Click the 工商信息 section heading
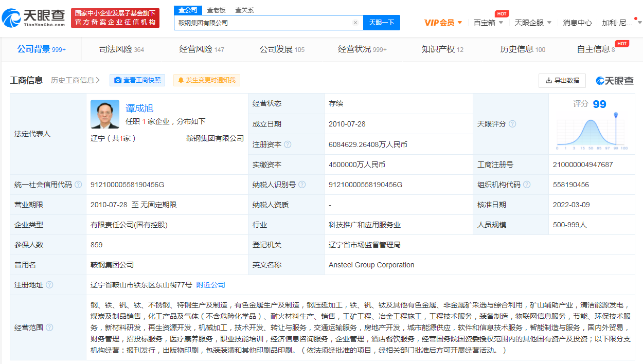 point(26,80)
